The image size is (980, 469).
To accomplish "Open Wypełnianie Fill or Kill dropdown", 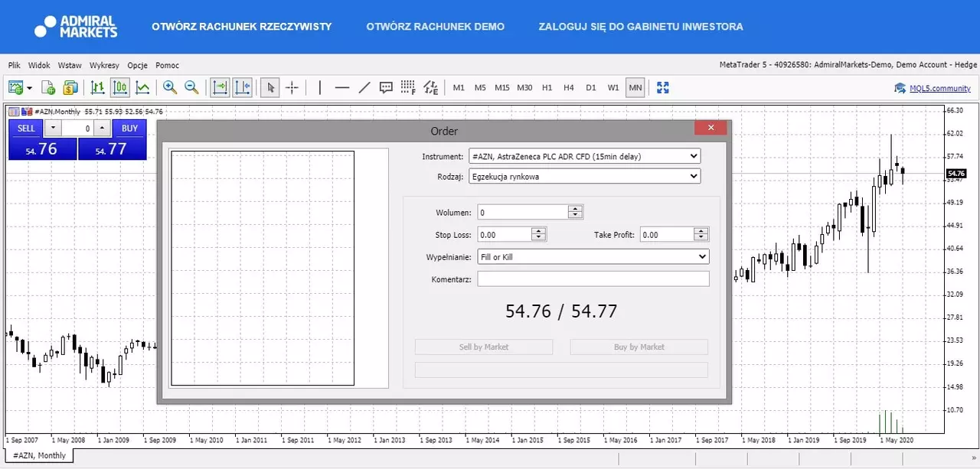I will pos(593,256).
